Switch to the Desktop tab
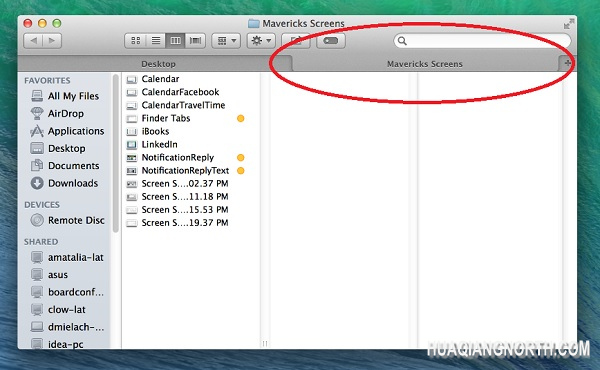The image size is (600, 370). tap(158, 64)
